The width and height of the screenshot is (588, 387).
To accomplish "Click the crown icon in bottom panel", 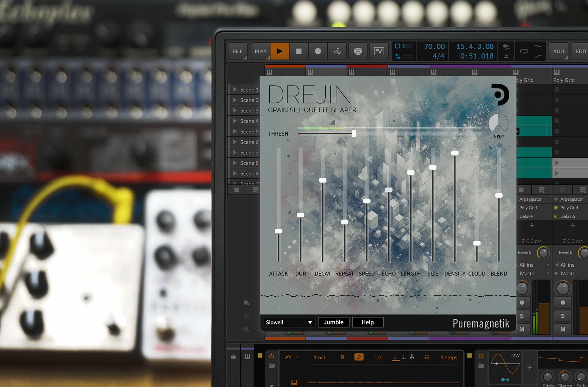I will point(234,356).
